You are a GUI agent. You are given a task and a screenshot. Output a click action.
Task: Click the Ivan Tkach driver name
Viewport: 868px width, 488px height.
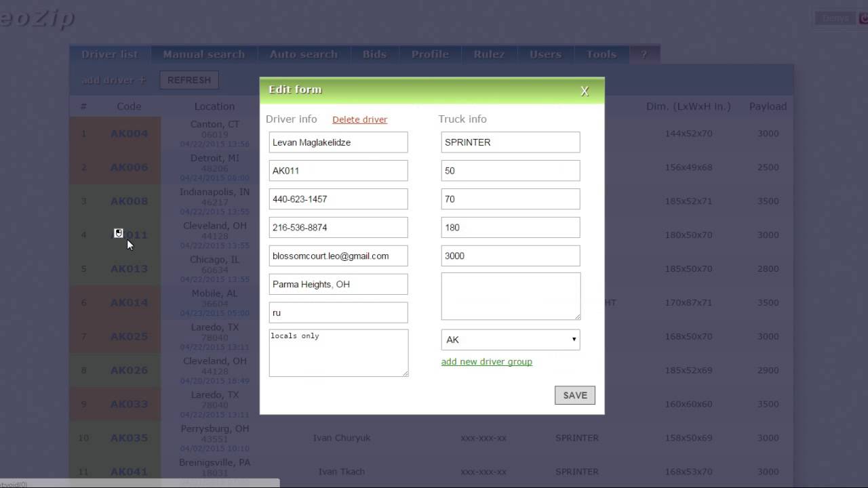342,472
